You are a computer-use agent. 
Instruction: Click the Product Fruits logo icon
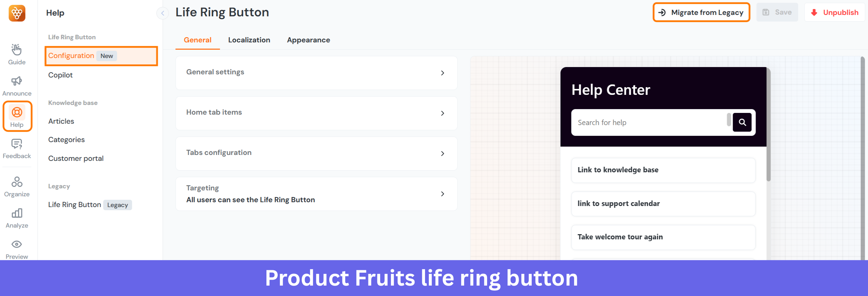[16, 13]
